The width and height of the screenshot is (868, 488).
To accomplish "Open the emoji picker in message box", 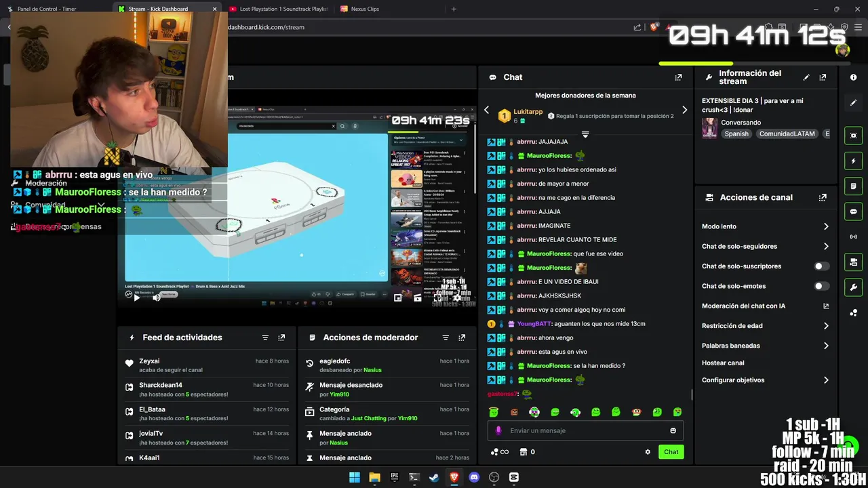I will coord(673,430).
